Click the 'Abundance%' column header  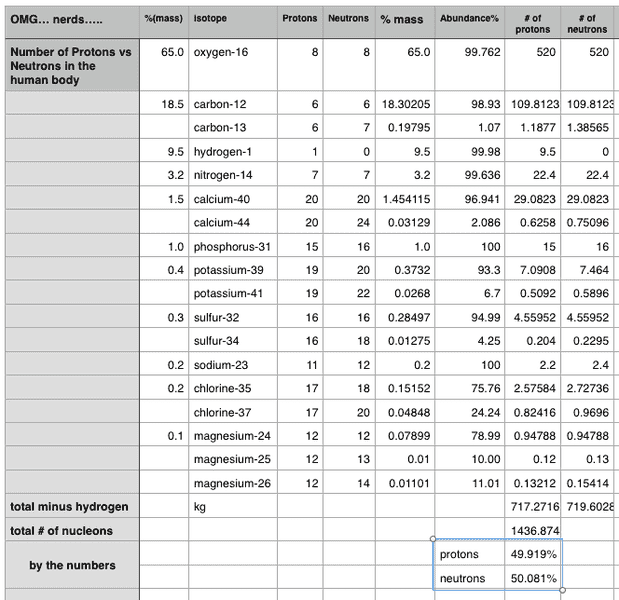click(x=469, y=22)
